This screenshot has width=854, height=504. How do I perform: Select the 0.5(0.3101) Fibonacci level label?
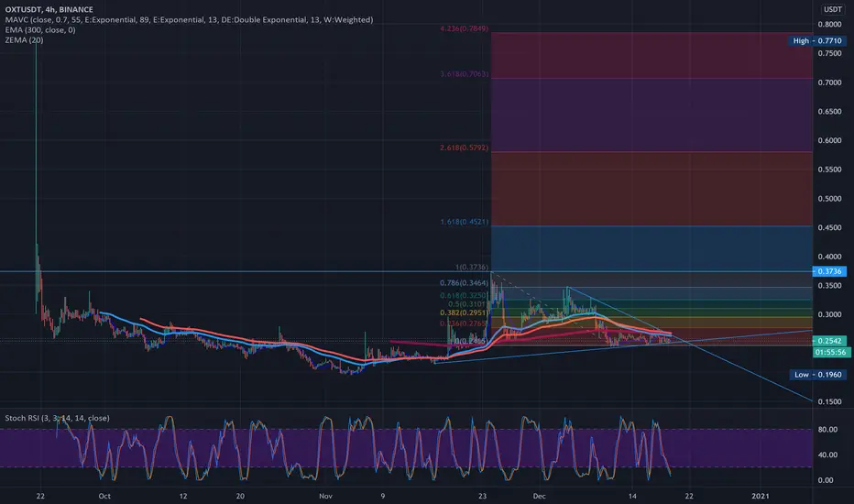coord(468,304)
